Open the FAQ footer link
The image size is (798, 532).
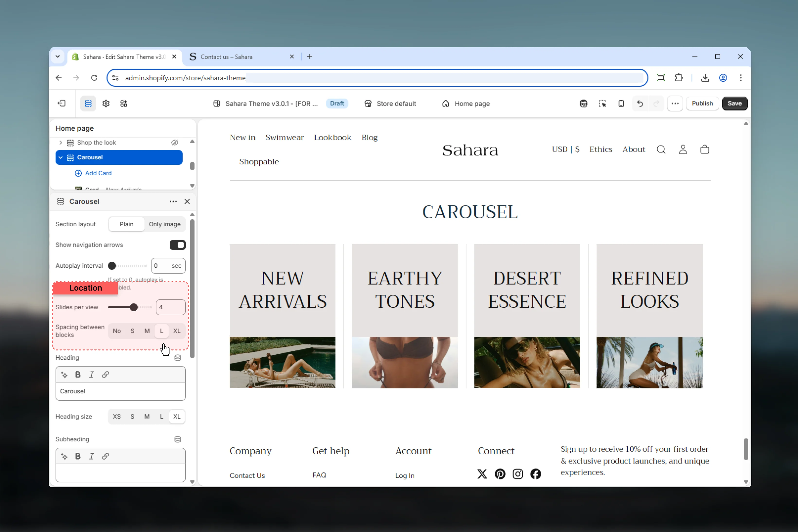pos(319,475)
